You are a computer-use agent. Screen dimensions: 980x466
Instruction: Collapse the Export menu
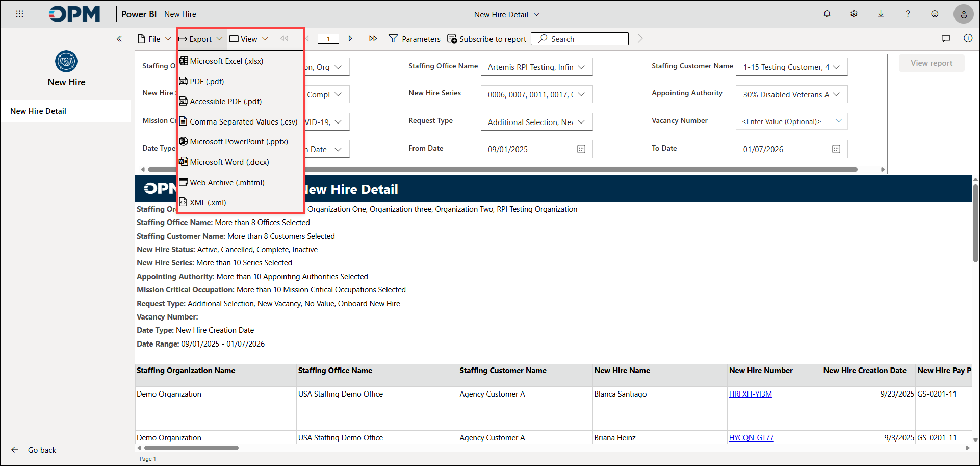tap(201, 39)
